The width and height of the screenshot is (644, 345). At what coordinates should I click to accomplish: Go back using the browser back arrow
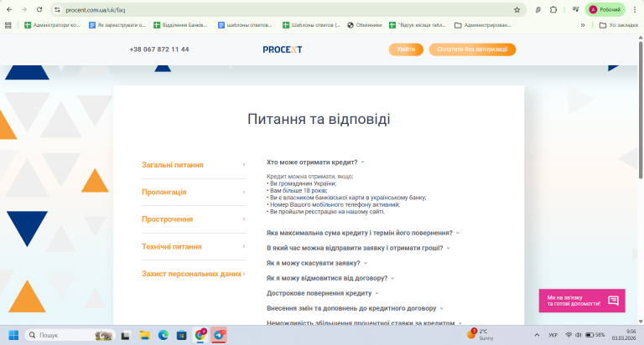[9, 10]
